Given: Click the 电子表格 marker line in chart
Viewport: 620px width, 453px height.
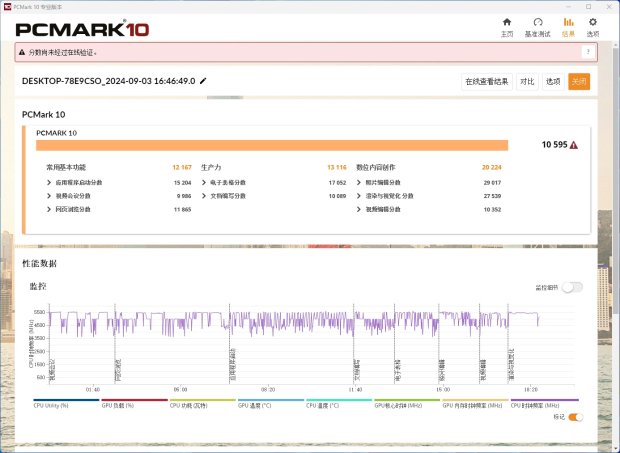Looking at the screenshot, I should [394, 344].
